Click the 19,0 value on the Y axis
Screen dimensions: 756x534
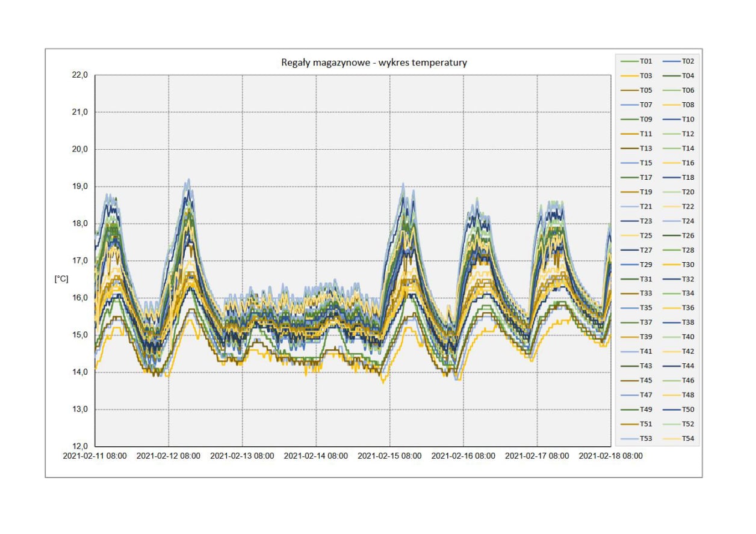pos(79,186)
